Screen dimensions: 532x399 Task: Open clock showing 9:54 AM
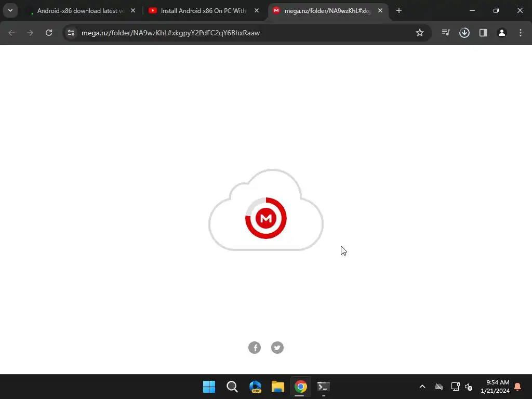click(x=495, y=387)
